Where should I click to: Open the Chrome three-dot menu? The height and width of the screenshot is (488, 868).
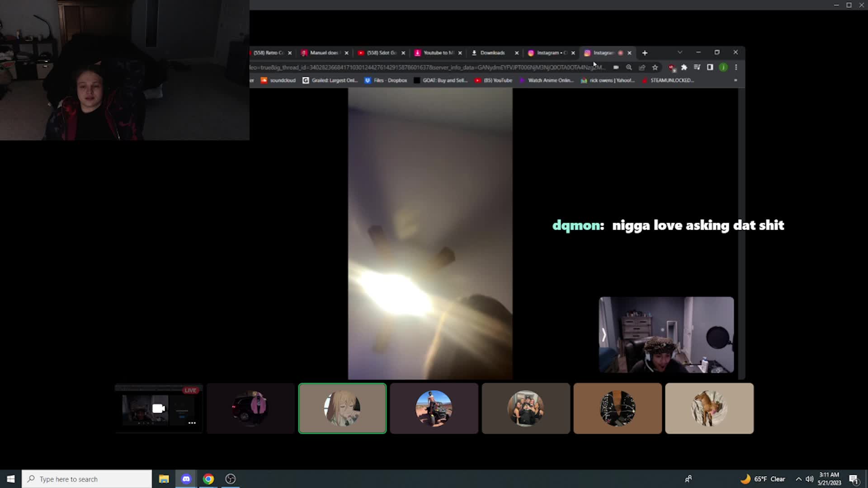(x=736, y=67)
